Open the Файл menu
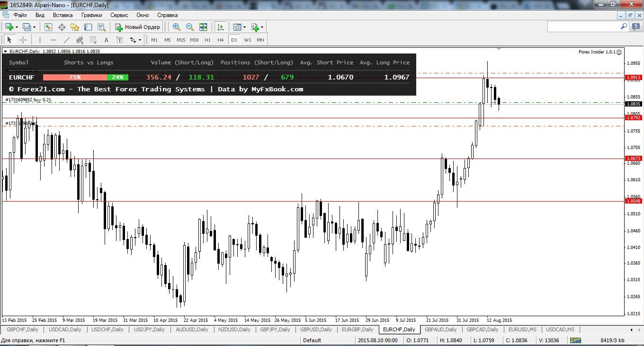The image size is (644, 346). pos(20,15)
